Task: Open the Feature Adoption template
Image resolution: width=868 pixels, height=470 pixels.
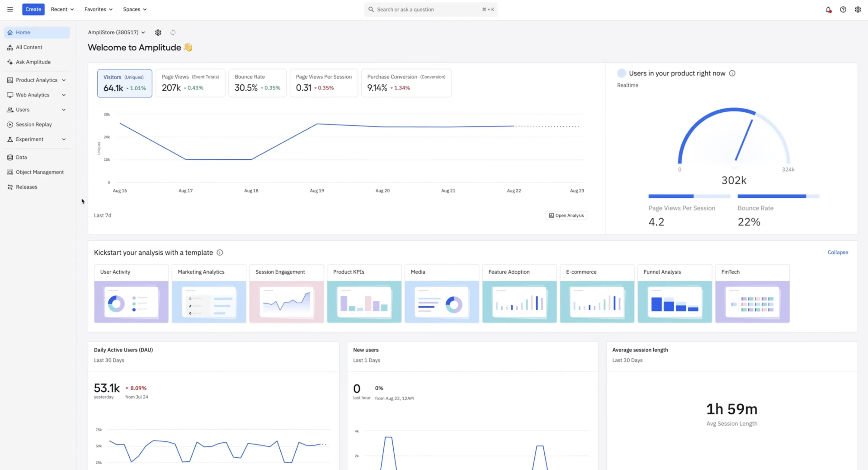Action: pyautogui.click(x=520, y=294)
